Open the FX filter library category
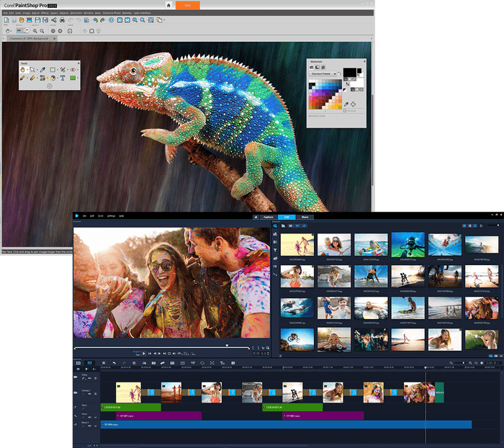The image size is (504, 448). [276, 265]
